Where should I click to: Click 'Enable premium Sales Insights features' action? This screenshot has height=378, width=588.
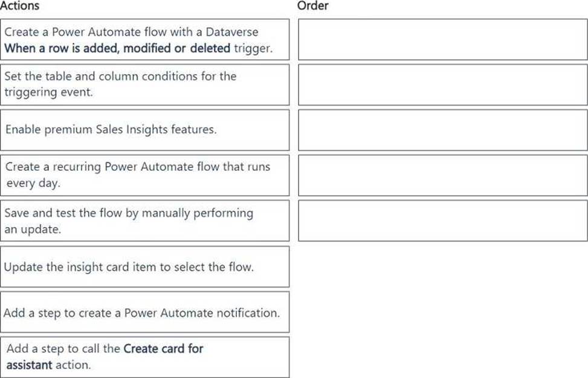click(145, 130)
